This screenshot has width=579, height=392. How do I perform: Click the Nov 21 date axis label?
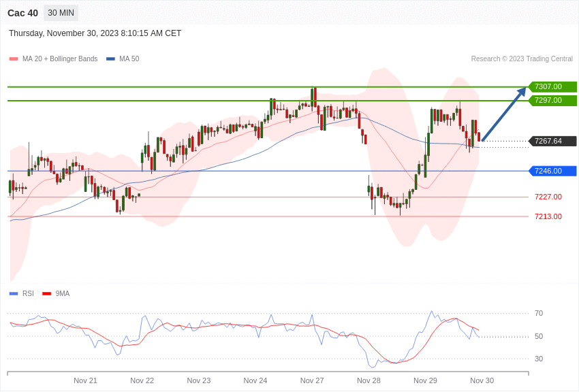coord(85,380)
